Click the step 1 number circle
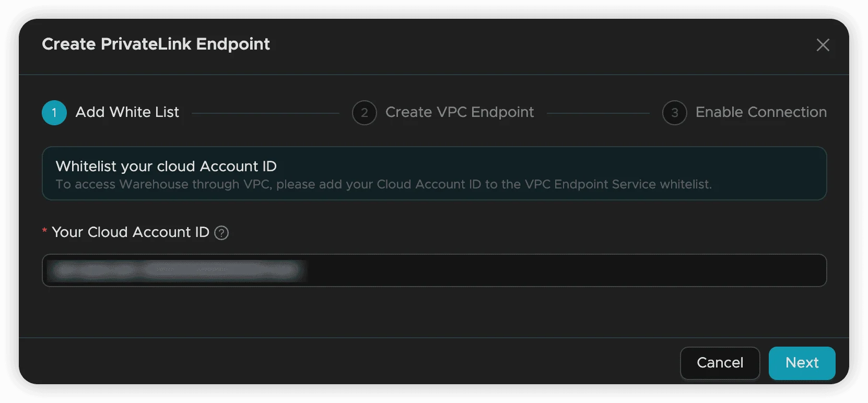Screen dimensions: 868x403 click(x=54, y=113)
